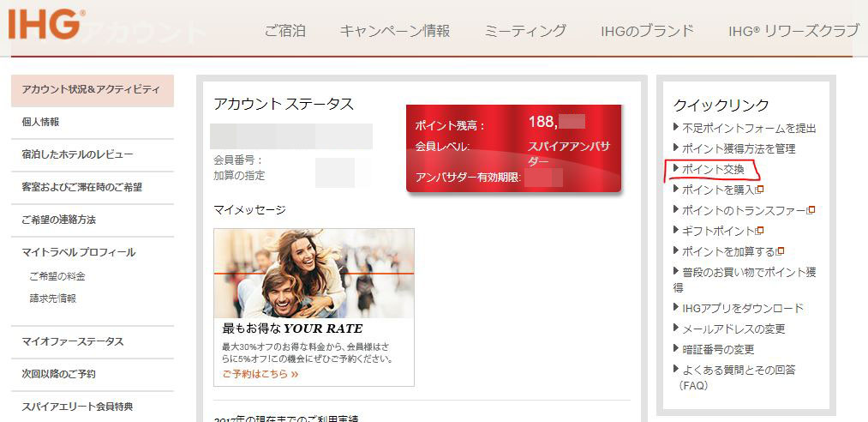Open the IHGのブランド menu
The image size is (868, 422).
click(647, 31)
